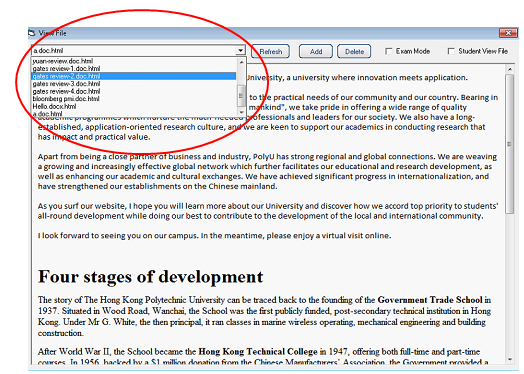Viewport: 524px width, 374px height.
Task: Click the dropdown list scroll down arrow
Action: [241, 112]
